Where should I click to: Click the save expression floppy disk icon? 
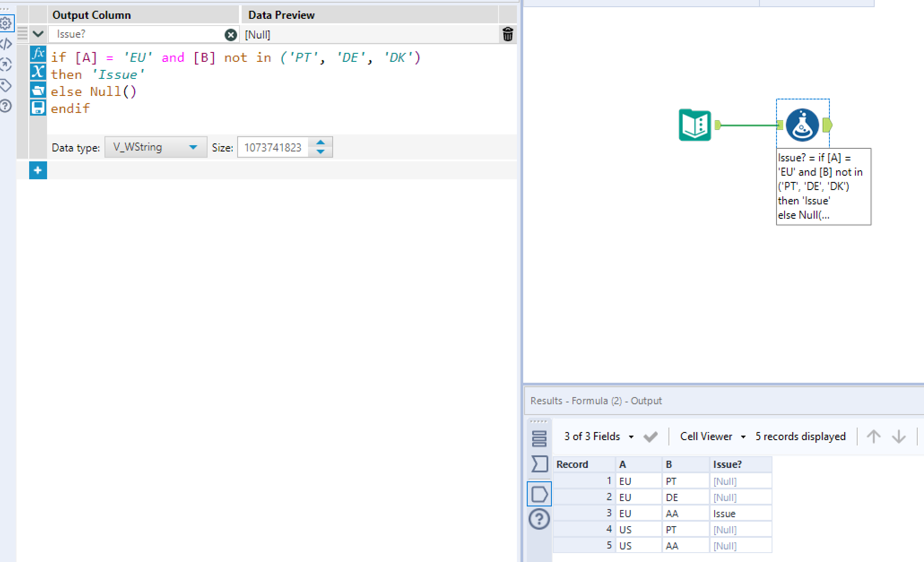tap(38, 108)
